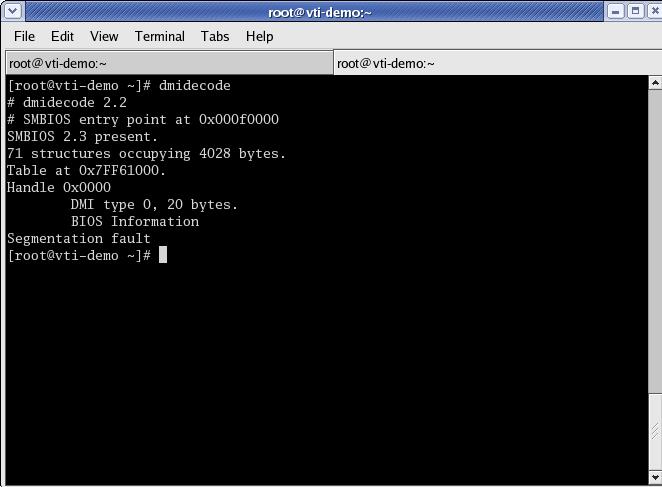
Task: Click the scrollbar down arrow
Action: [x=653, y=477]
